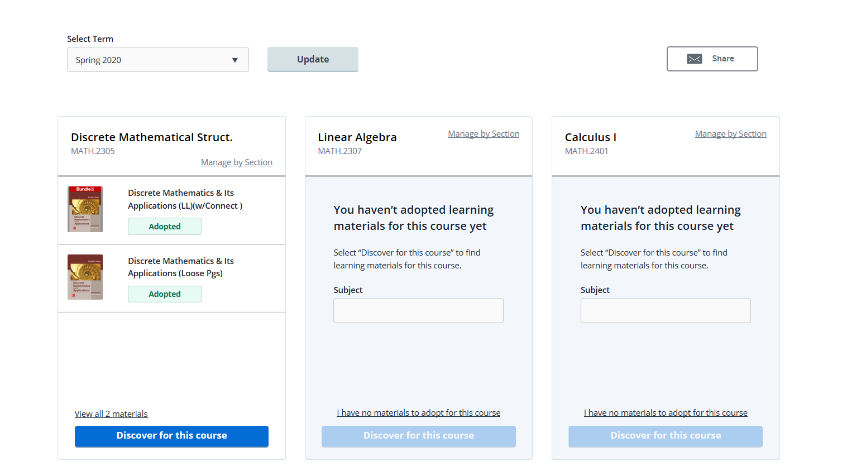Screen dimensions: 847x476
Task: Click Discover for this course under Discrete Math
Action: [x=172, y=436]
